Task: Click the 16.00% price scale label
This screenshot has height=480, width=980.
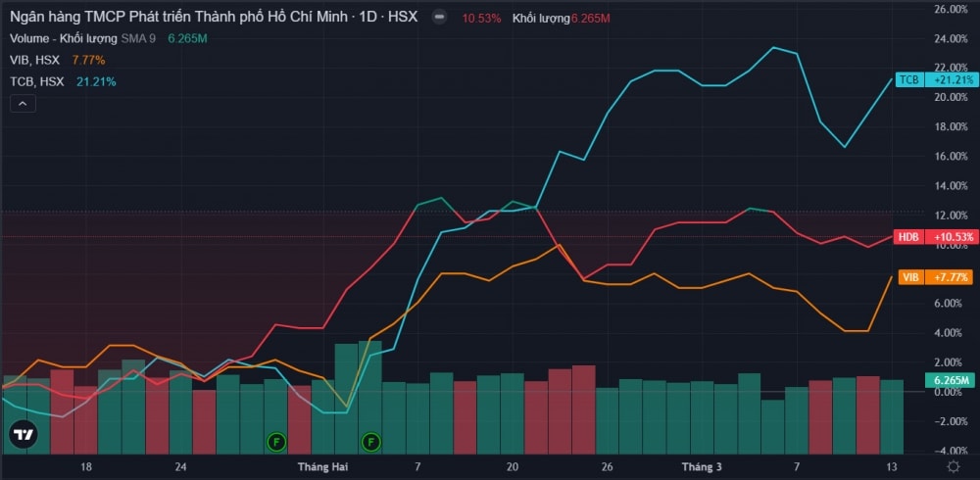Action: [951, 157]
